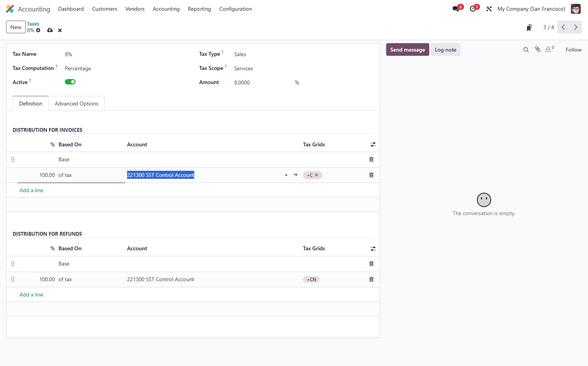
Task: Click the New button
Action: (16, 27)
